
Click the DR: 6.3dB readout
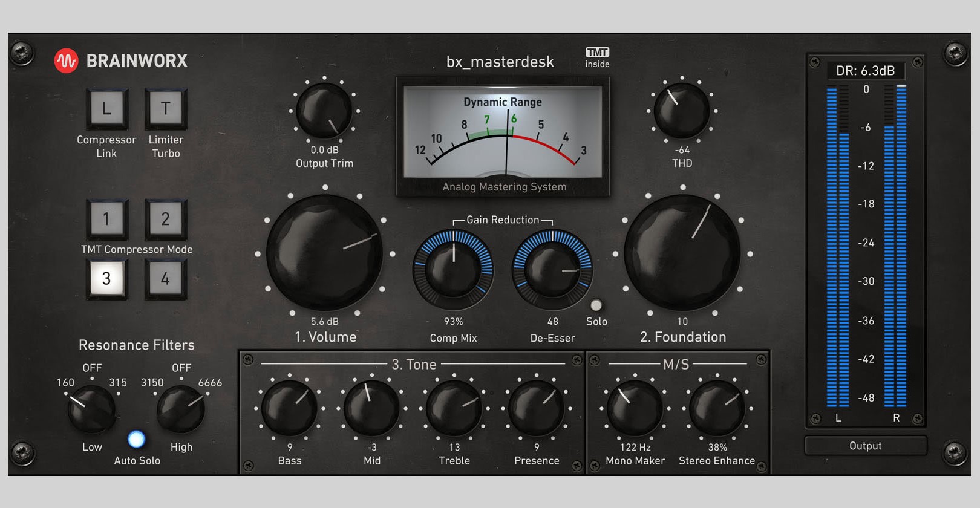click(x=866, y=71)
